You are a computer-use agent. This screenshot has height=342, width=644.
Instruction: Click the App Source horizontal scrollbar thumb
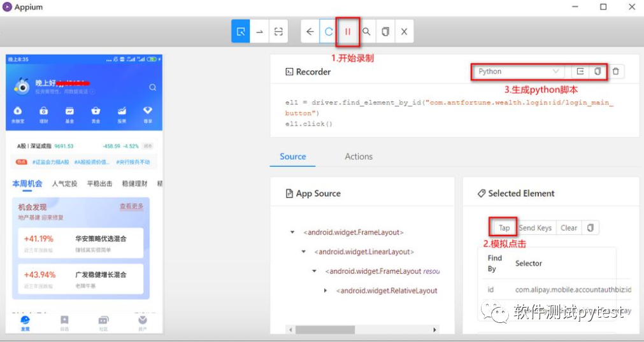[325, 330]
